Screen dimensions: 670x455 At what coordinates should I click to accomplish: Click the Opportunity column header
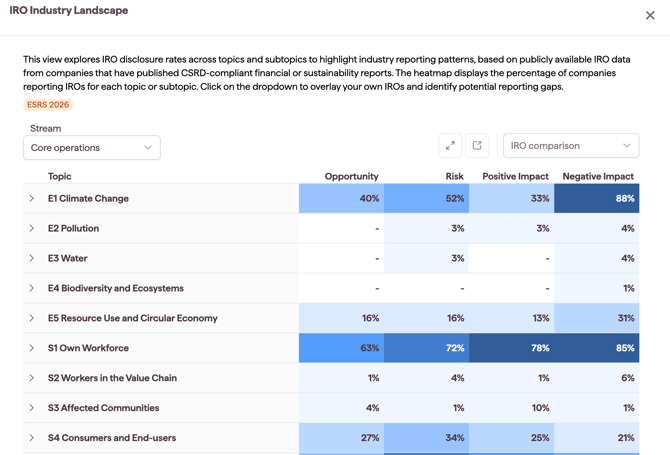pyautogui.click(x=351, y=176)
